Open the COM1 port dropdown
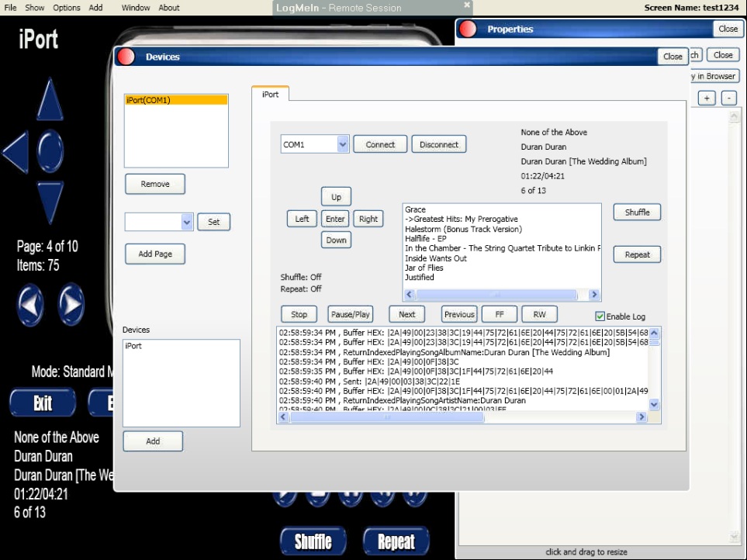 pos(343,144)
